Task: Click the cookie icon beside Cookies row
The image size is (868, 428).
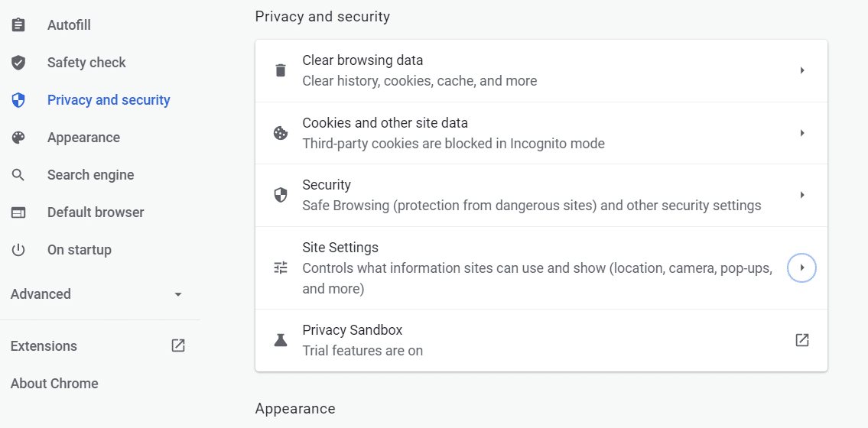Action: (281, 133)
